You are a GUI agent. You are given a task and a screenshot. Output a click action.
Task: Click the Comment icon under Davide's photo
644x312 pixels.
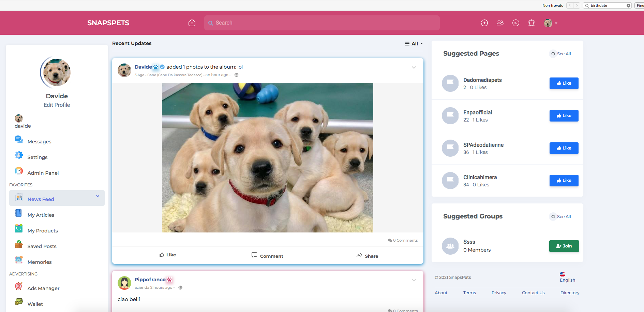pos(254,255)
